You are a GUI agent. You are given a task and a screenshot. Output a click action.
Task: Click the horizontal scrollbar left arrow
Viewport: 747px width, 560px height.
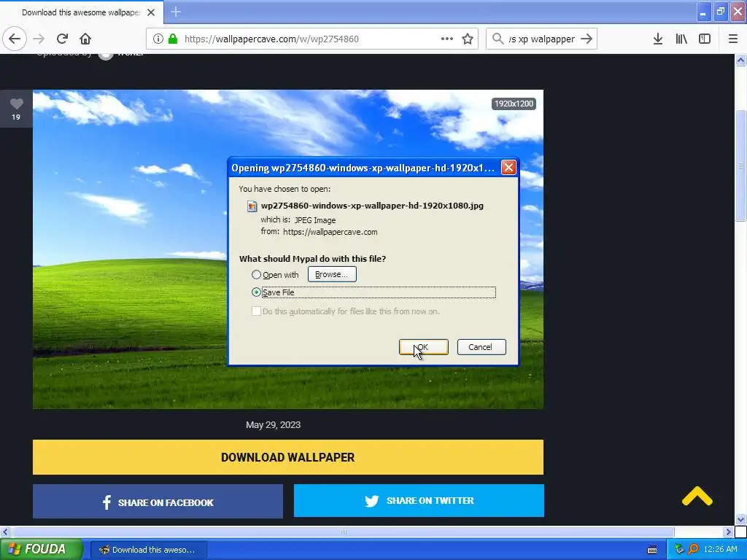tap(5, 532)
